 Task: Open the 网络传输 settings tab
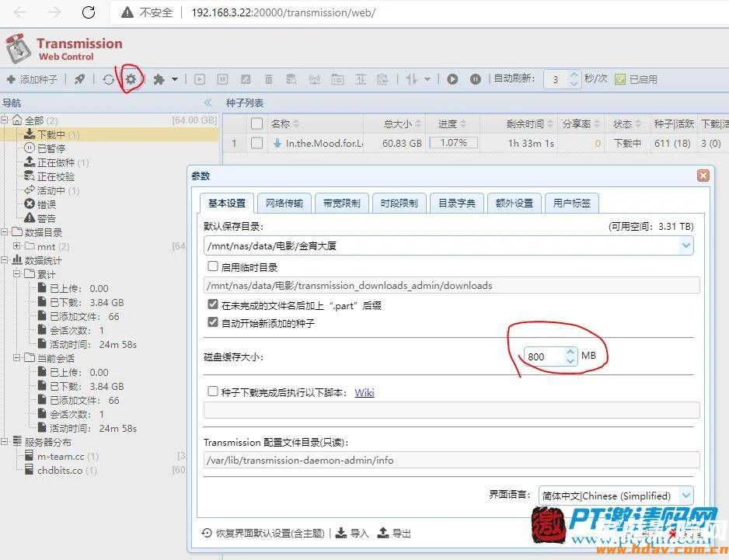click(284, 202)
